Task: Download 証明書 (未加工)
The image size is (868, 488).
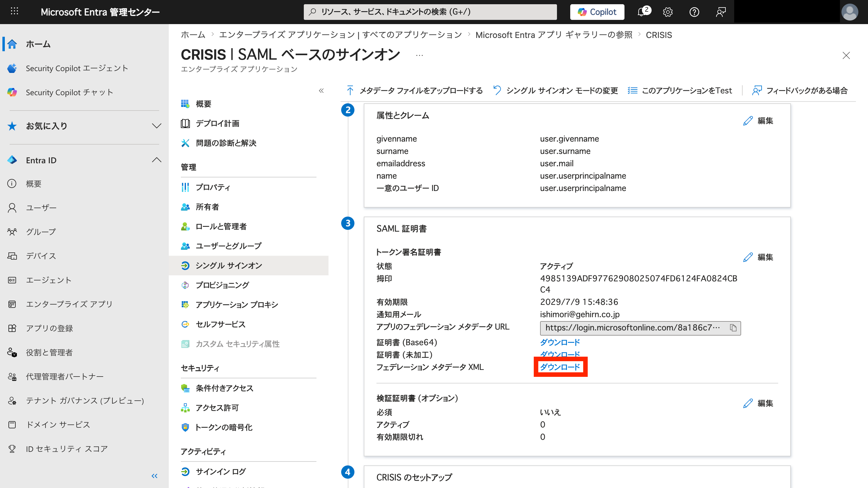Action: [560, 354]
